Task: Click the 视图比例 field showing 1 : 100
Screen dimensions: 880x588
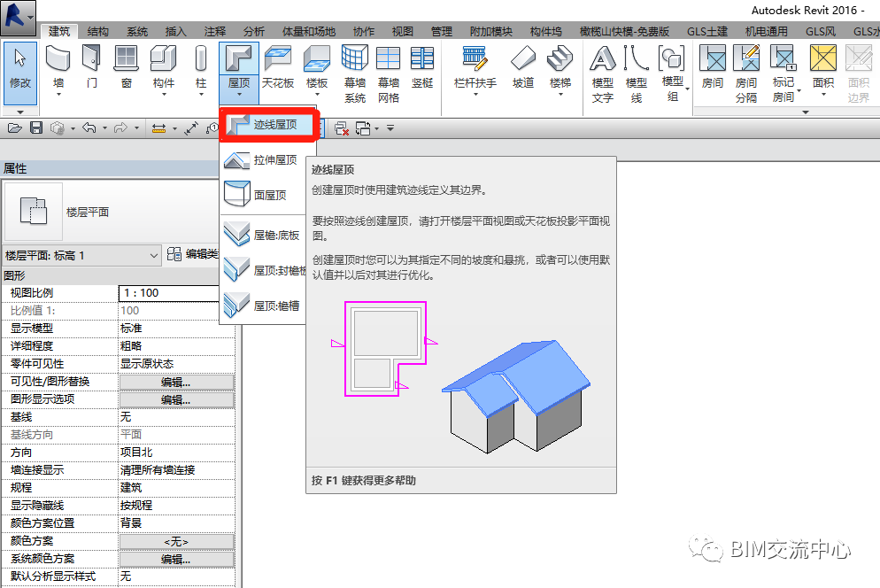Action: tap(169, 293)
